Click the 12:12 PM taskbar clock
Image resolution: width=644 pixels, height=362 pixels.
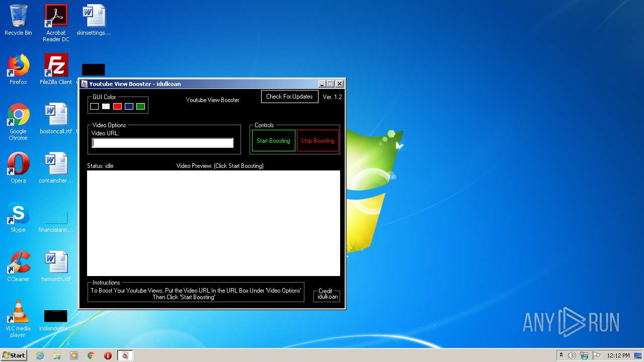618,355
